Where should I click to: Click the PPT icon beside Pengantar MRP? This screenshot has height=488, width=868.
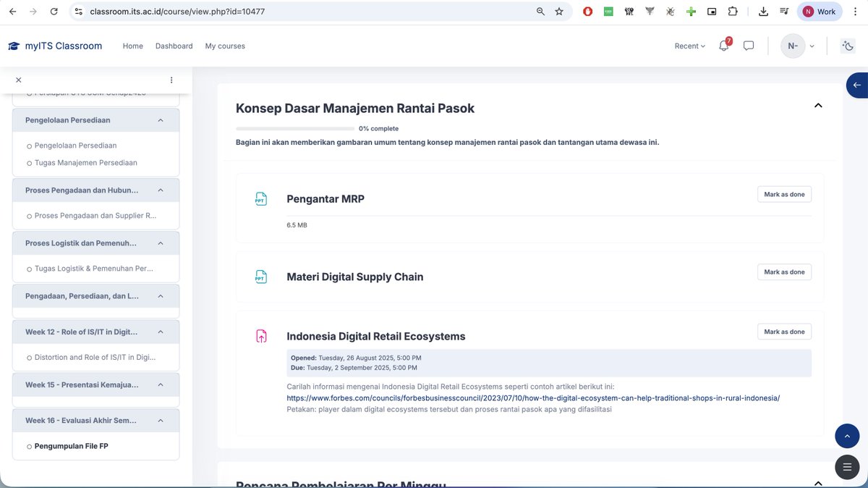(261, 199)
